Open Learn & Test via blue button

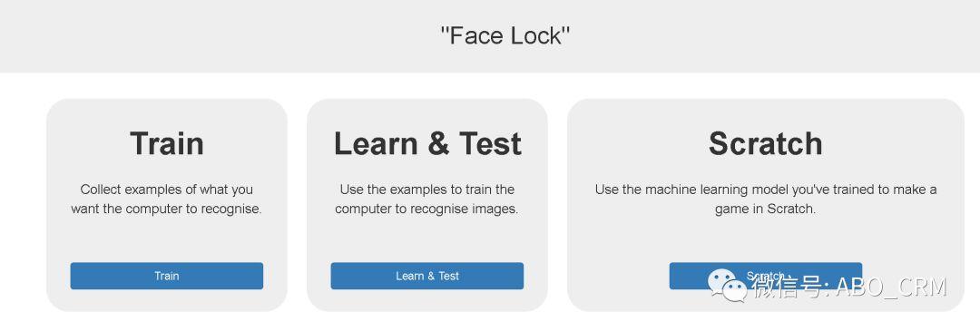(x=426, y=276)
